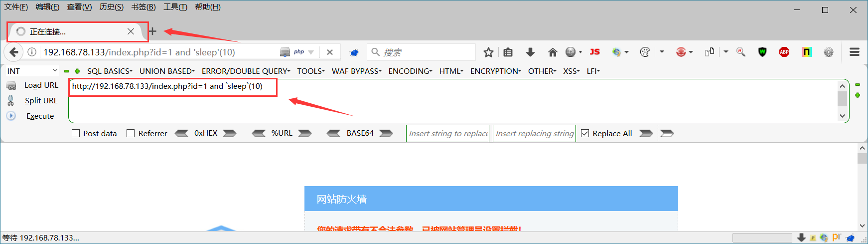Screen dimensions: 868x244
Task: Click the status bar blue fox icon
Action: [851, 238]
